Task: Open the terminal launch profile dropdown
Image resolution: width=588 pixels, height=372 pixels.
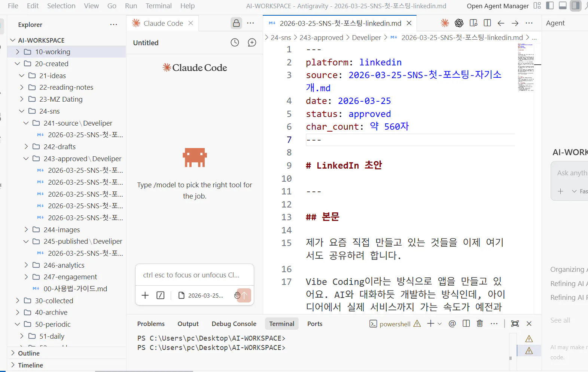Action: tap(440, 324)
